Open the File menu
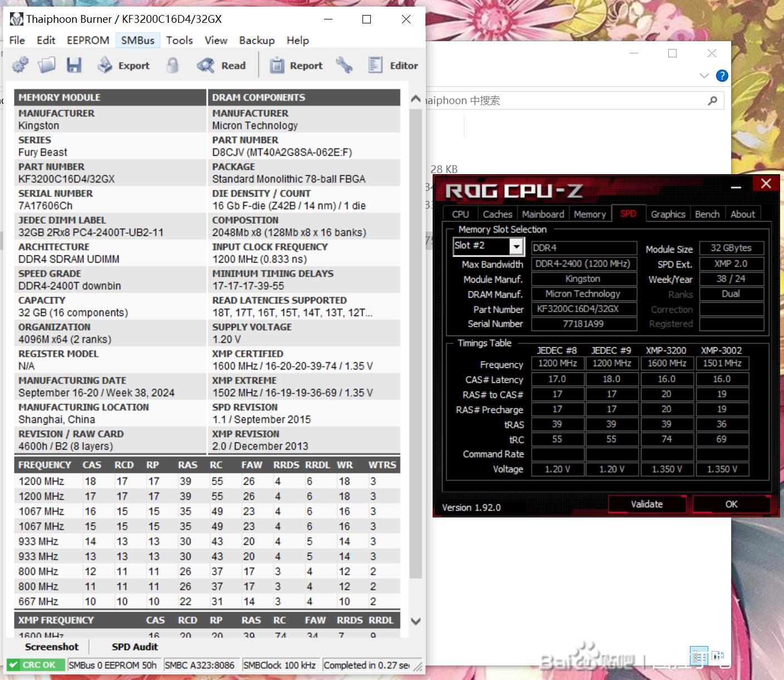Image resolution: width=784 pixels, height=680 pixels. click(17, 40)
